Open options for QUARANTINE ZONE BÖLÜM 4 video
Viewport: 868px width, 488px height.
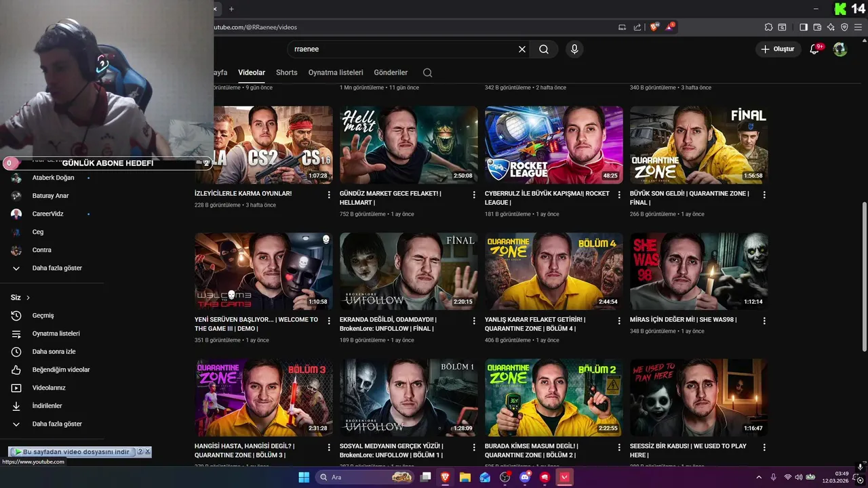point(619,321)
